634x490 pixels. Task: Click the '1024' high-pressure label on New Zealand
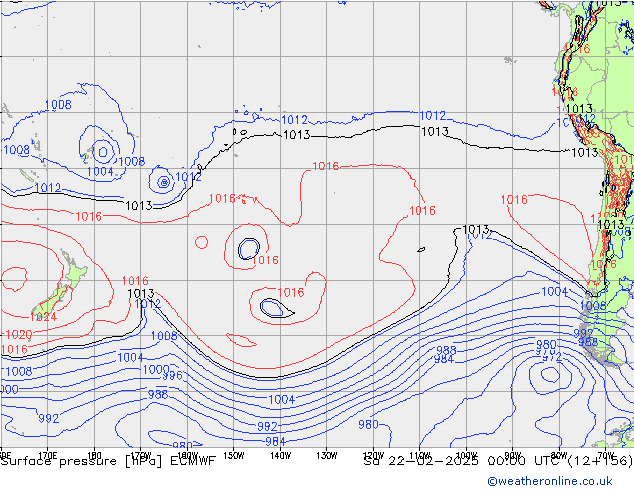[x=44, y=317]
